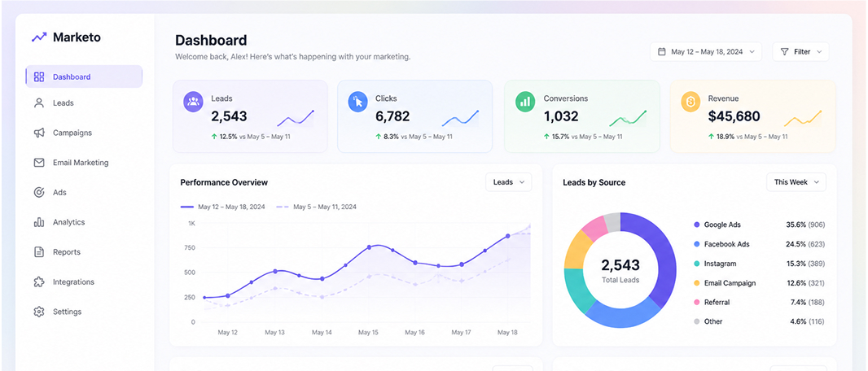This screenshot has width=868, height=371.
Task: Click the 15.3% (389) value
Action: tap(805, 264)
